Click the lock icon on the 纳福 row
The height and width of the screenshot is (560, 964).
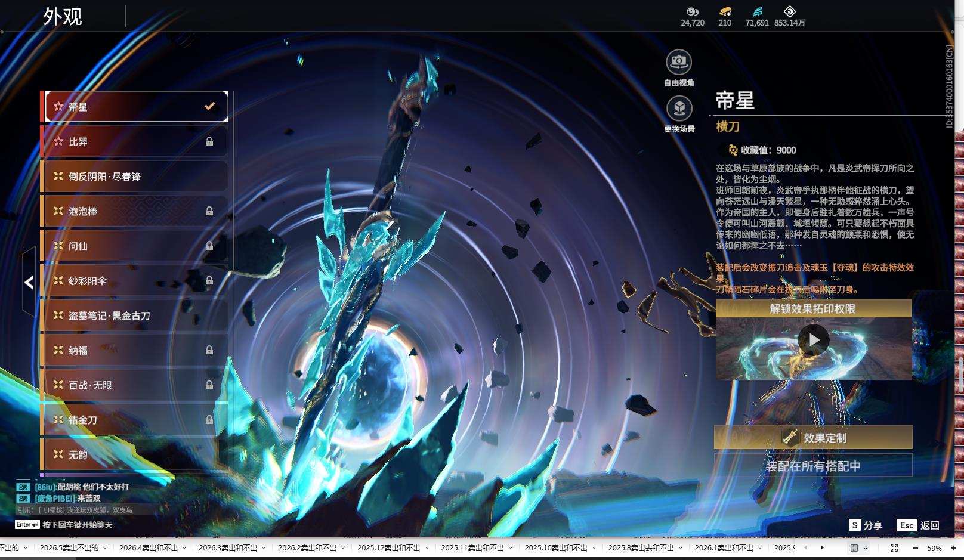point(209,350)
